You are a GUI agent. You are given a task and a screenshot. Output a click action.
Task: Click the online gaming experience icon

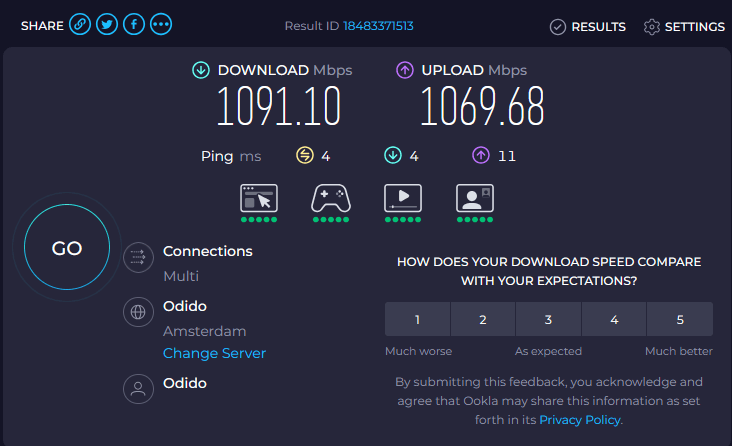(x=331, y=198)
